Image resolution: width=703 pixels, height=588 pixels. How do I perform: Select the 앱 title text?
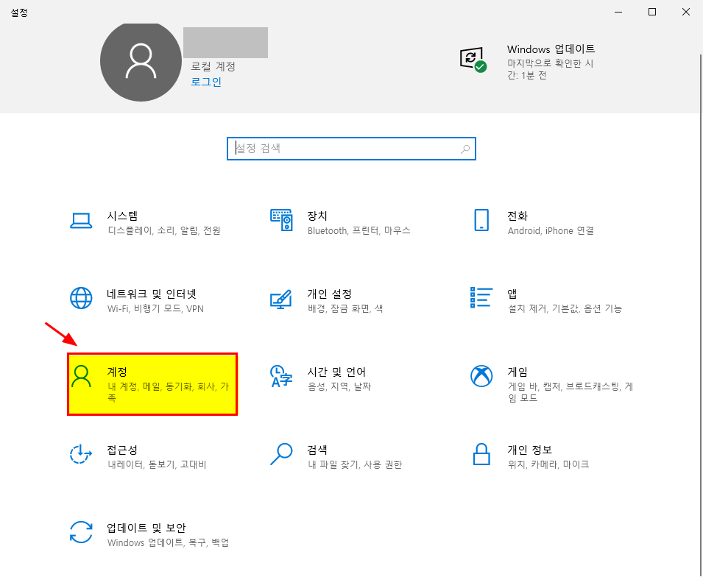[x=512, y=294]
